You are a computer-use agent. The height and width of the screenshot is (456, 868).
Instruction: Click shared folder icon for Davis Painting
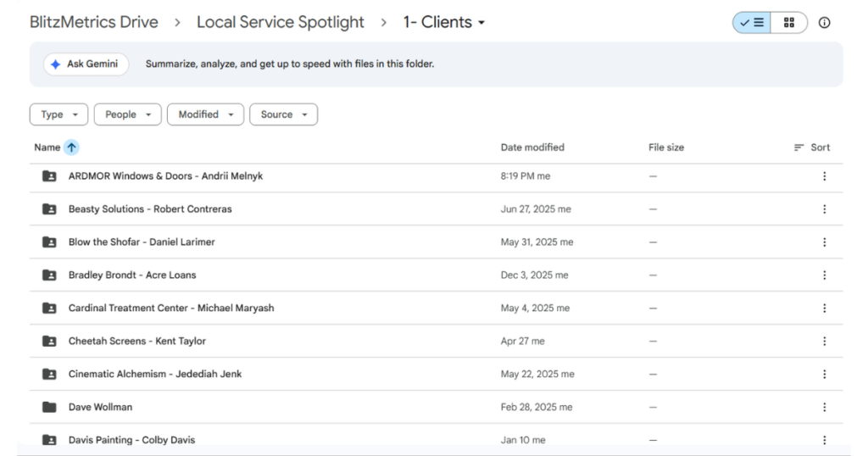(49, 440)
